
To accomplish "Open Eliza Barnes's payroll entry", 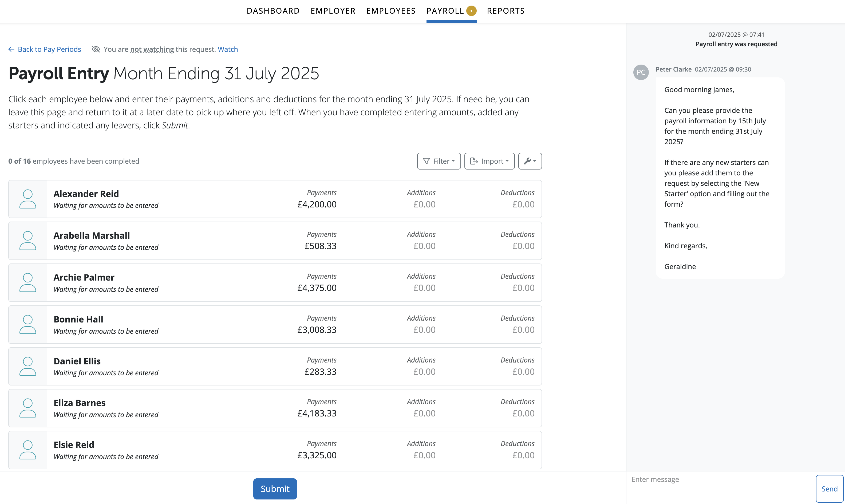I will pos(275,408).
